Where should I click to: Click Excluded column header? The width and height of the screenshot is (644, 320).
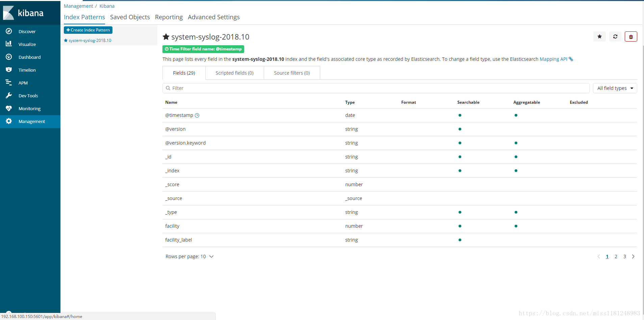point(579,102)
